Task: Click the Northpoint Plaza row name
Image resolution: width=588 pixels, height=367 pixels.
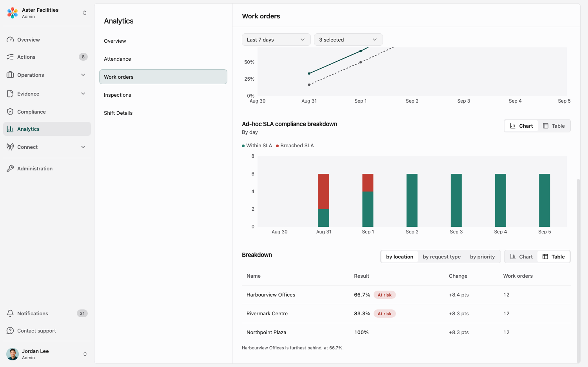Action: (x=267, y=332)
